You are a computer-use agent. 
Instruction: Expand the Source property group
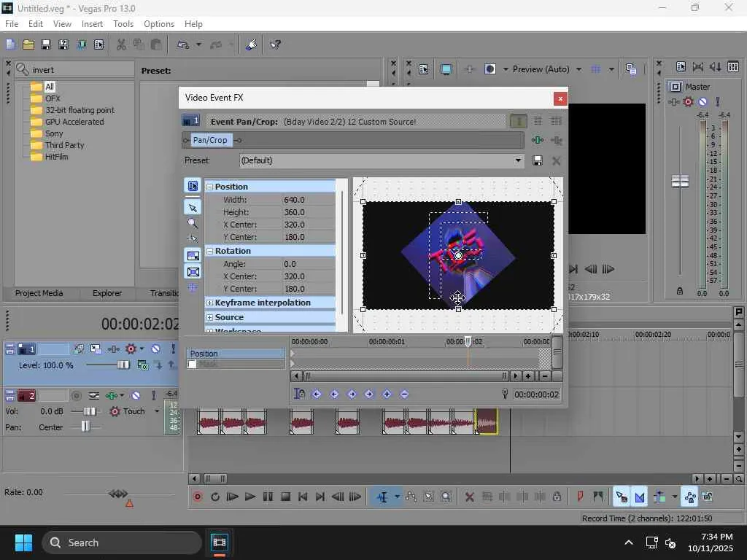(210, 317)
